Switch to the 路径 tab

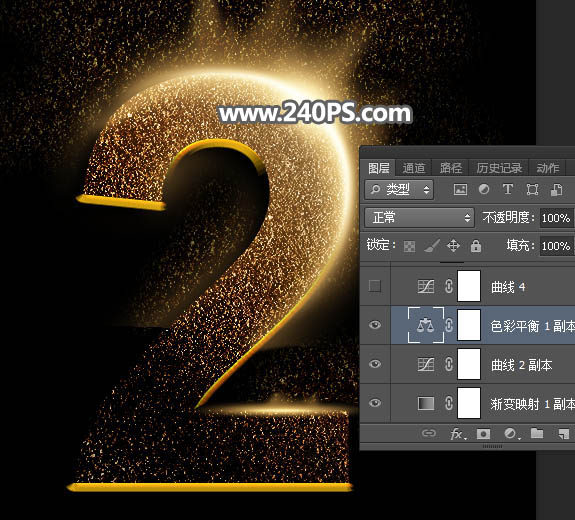(x=451, y=168)
